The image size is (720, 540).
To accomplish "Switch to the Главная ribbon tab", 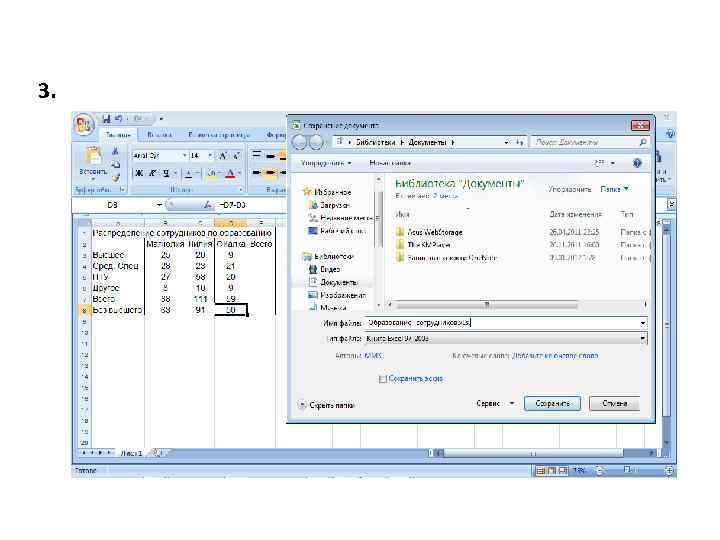I will 118,135.
